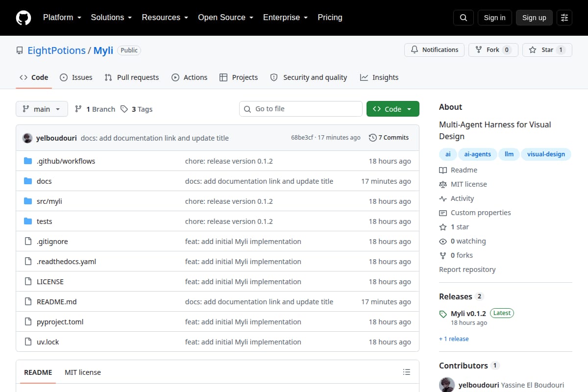Switch to the Issues tab
Viewport: 588px width, 392px height.
click(x=76, y=77)
